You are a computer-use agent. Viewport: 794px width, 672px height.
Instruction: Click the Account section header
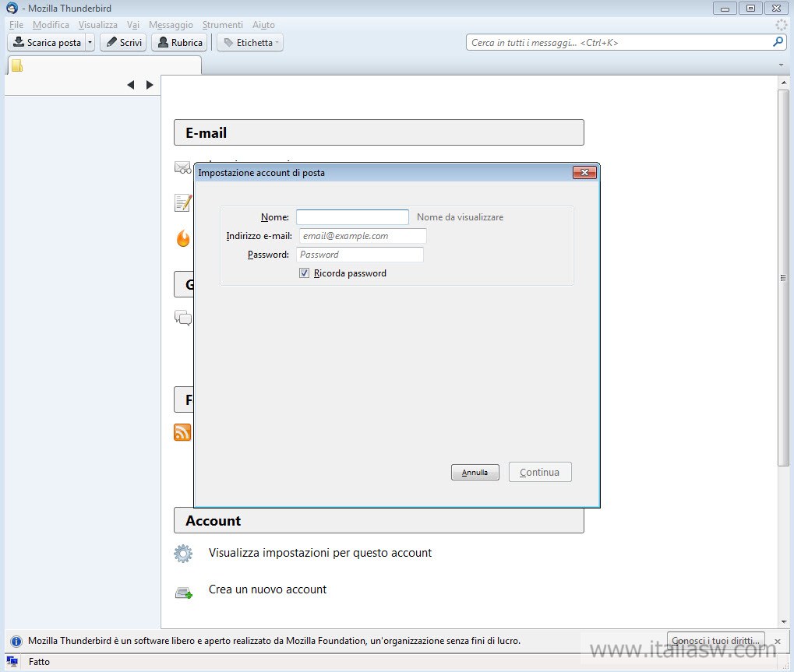pyautogui.click(x=379, y=521)
